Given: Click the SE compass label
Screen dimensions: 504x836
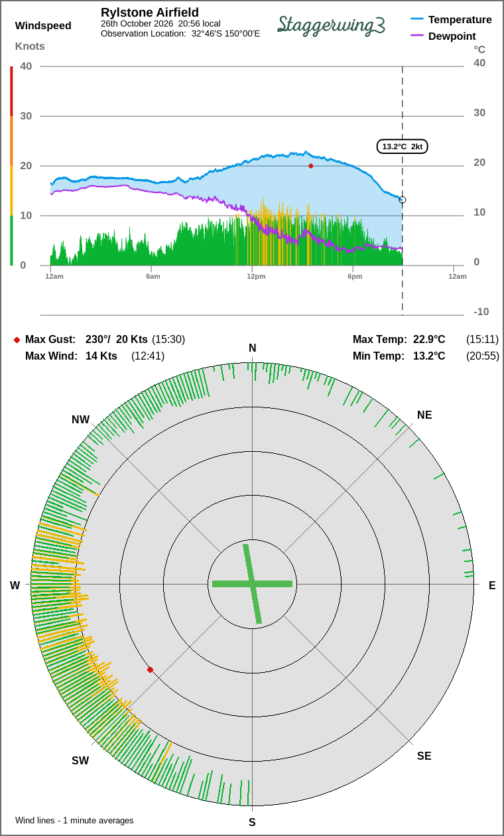Looking at the screenshot, I should (424, 756).
